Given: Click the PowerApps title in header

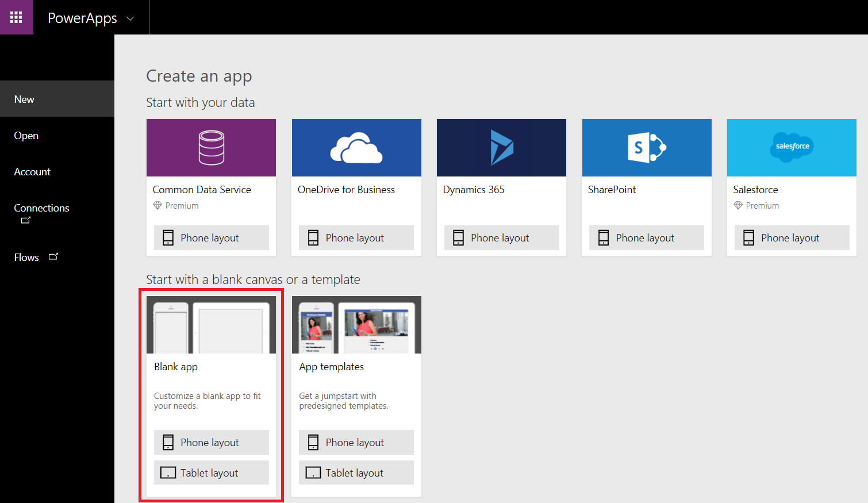Looking at the screenshot, I should [82, 18].
